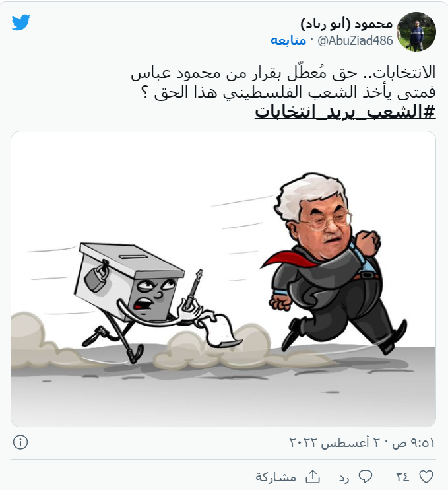Click the رد reply label
448x490 pixels.
344,478
